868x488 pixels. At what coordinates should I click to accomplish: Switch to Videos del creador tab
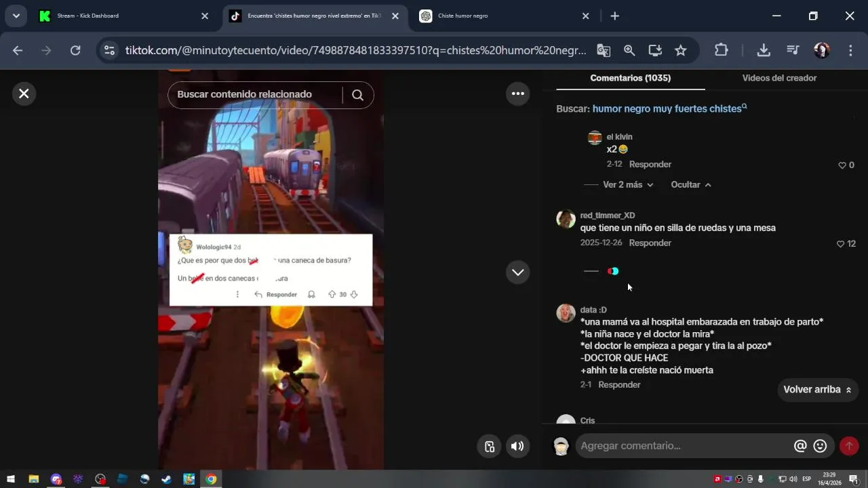point(779,78)
